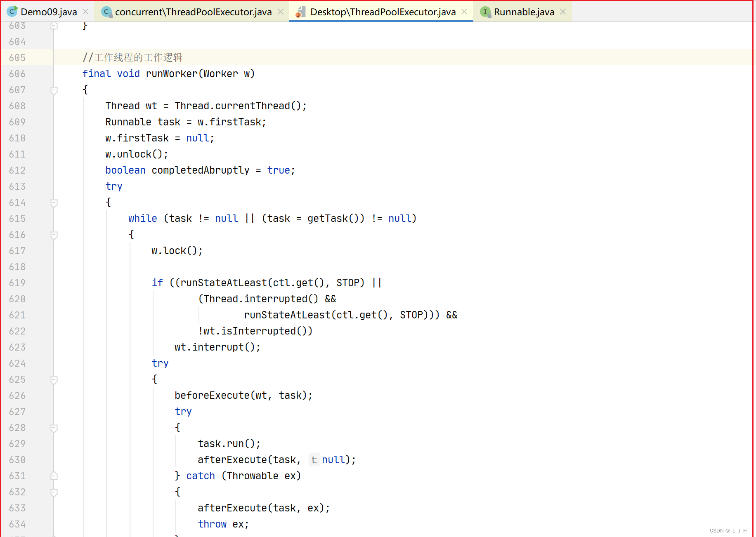The height and width of the screenshot is (537, 756).
Task: Click '!wt.isInterrupted()' expression
Action: pos(253,331)
